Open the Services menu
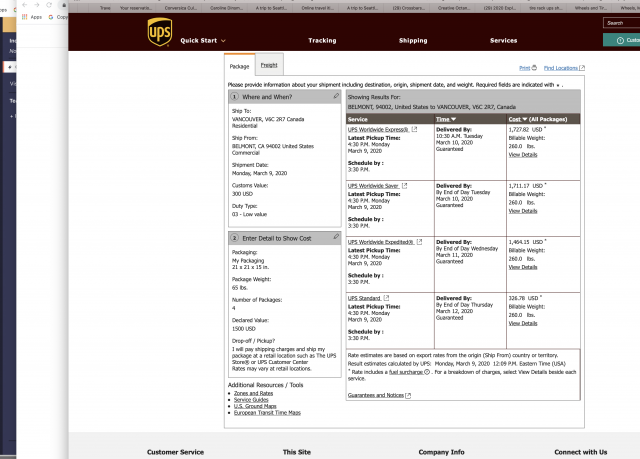Screen dimensions: 640x459 pos(503,40)
